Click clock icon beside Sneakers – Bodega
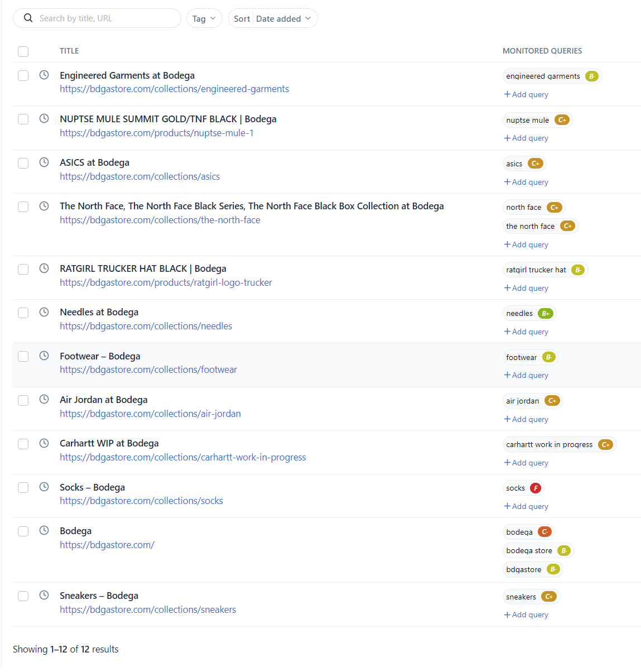The height and width of the screenshot is (672, 641). pos(44,595)
